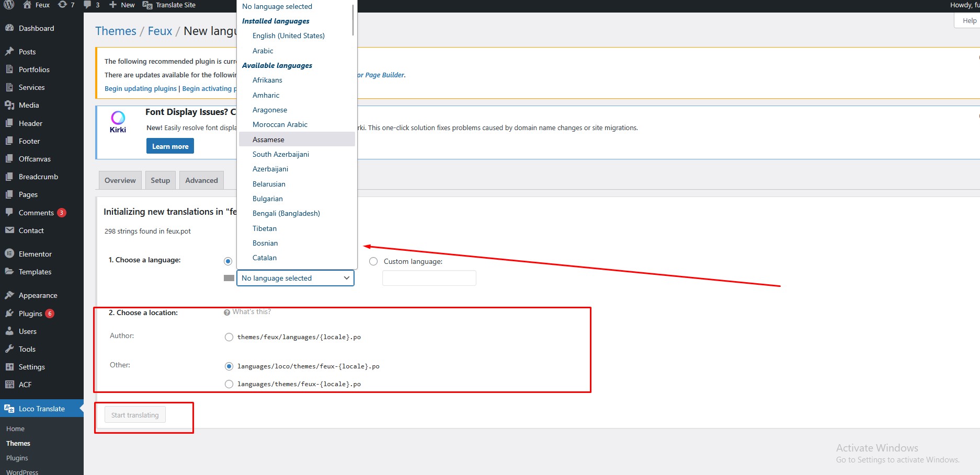
Task: Open Posts via its pin icon
Action: click(9, 52)
